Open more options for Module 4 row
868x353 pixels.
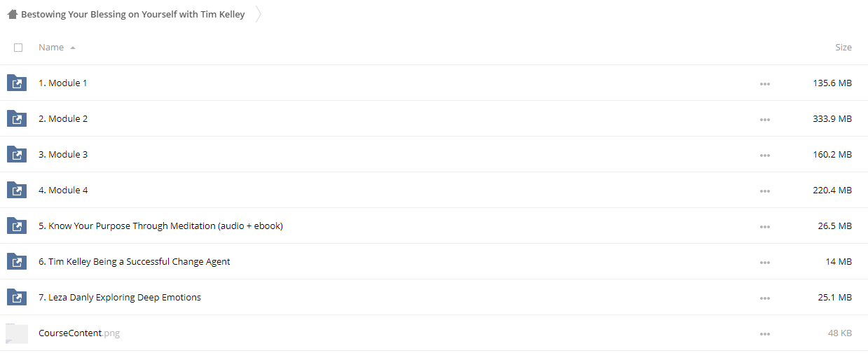click(764, 191)
